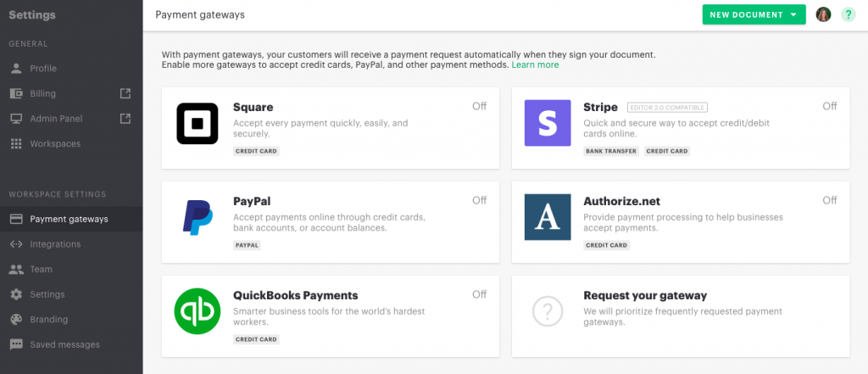Click 'We will prioritize frequently requested' text
This screenshot has width=868, height=374.
[x=682, y=316]
